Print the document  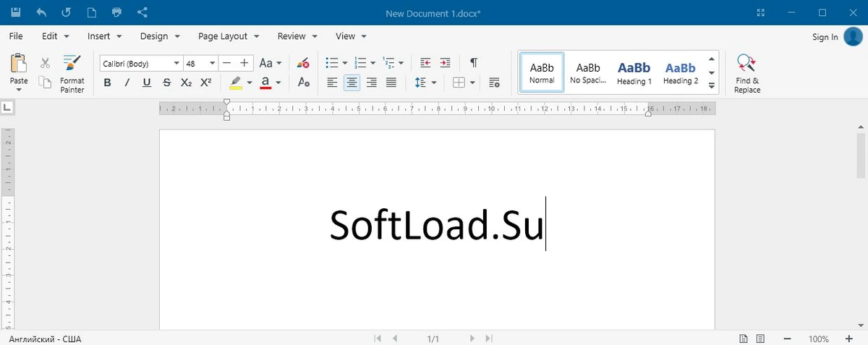pyautogui.click(x=116, y=12)
